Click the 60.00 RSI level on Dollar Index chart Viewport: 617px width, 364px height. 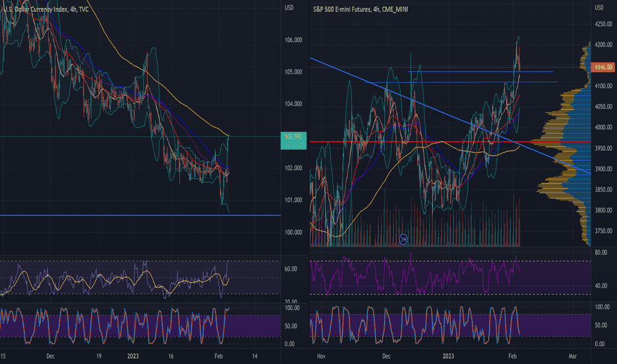click(x=291, y=269)
